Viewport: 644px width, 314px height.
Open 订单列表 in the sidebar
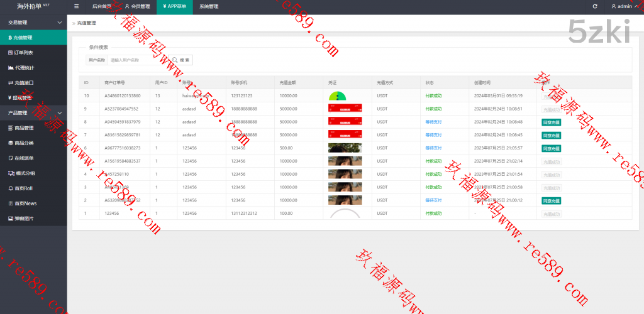[x=24, y=52]
